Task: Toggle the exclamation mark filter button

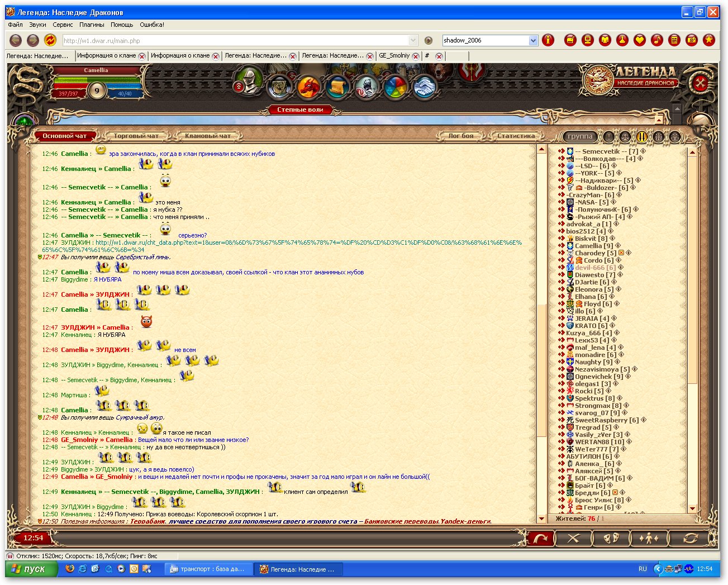Action: [x=608, y=136]
